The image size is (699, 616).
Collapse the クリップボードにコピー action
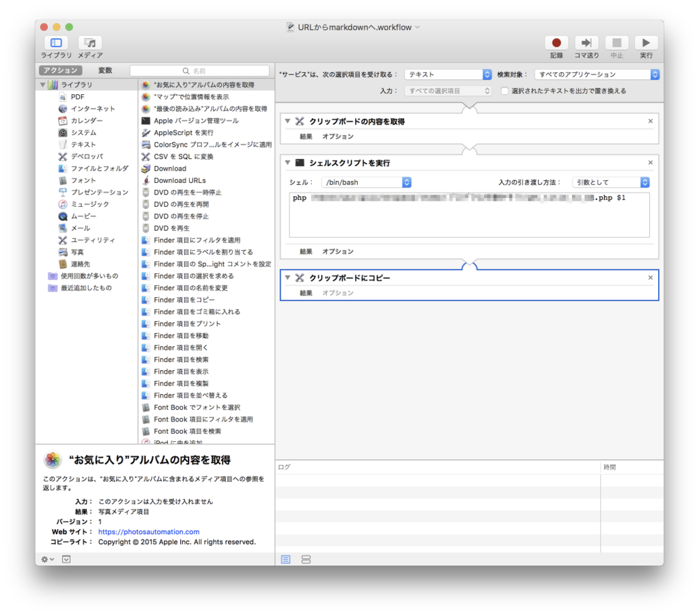pyautogui.click(x=287, y=277)
